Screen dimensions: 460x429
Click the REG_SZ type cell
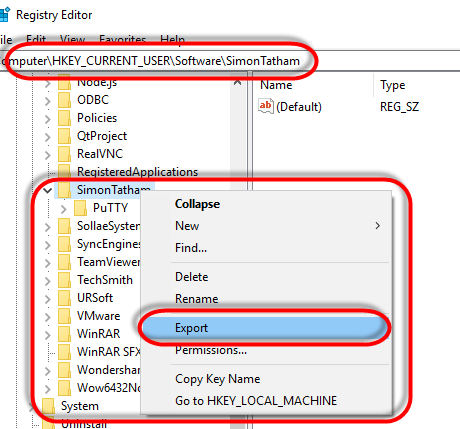pos(399,107)
